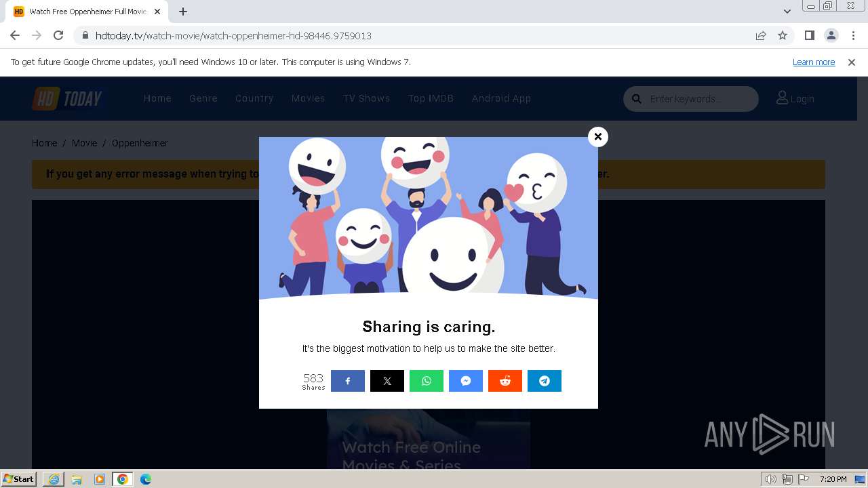Click the Show desktop button
Image resolution: width=868 pixels, height=488 pixels.
(861, 479)
